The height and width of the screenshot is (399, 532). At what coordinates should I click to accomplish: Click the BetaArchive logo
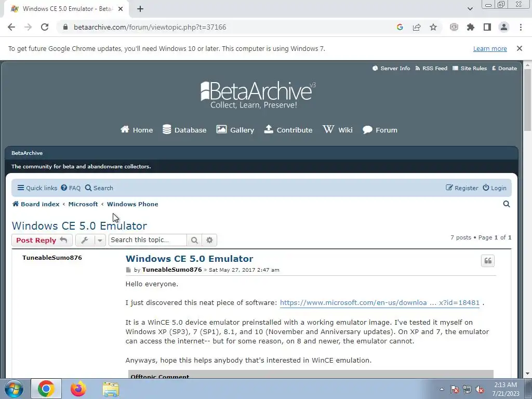[x=258, y=95]
